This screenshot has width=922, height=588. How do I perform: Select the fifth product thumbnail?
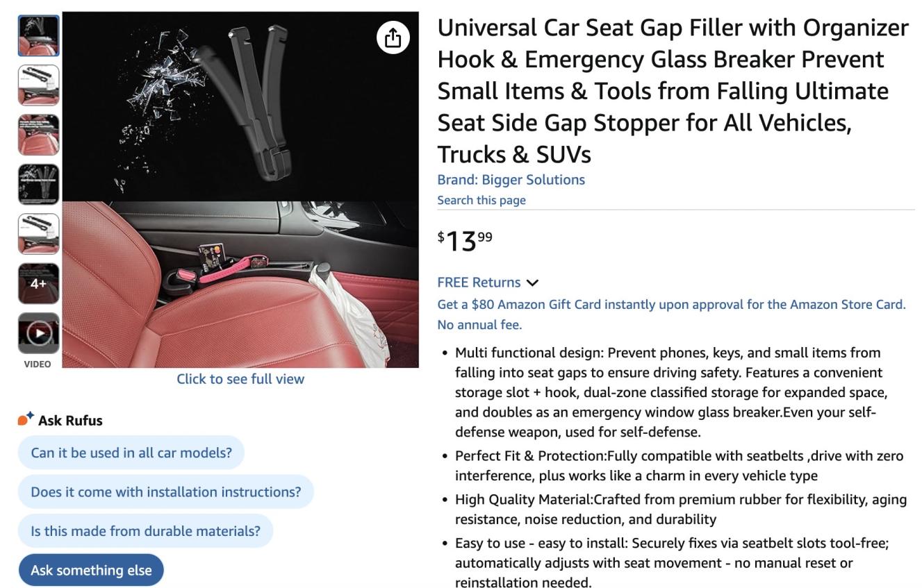(38, 234)
